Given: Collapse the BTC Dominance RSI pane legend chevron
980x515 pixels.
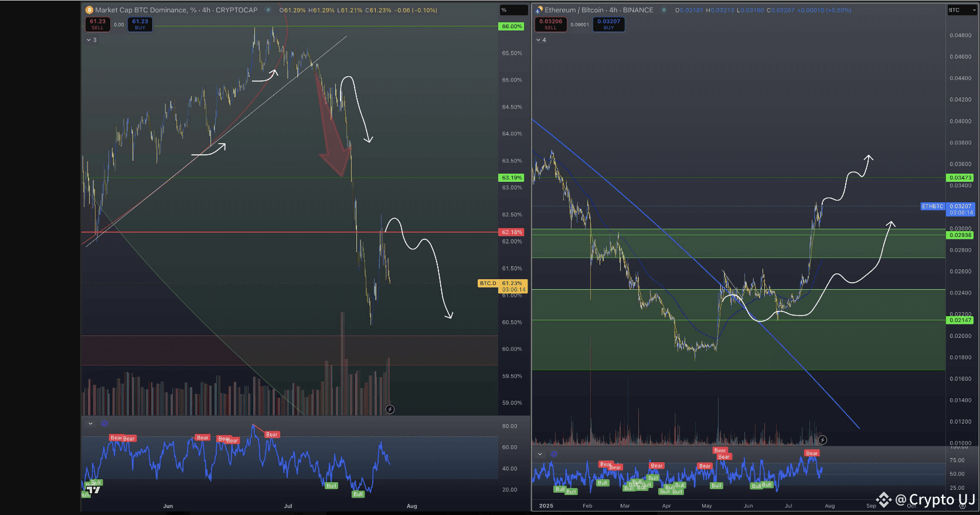Looking at the screenshot, I should point(90,423).
